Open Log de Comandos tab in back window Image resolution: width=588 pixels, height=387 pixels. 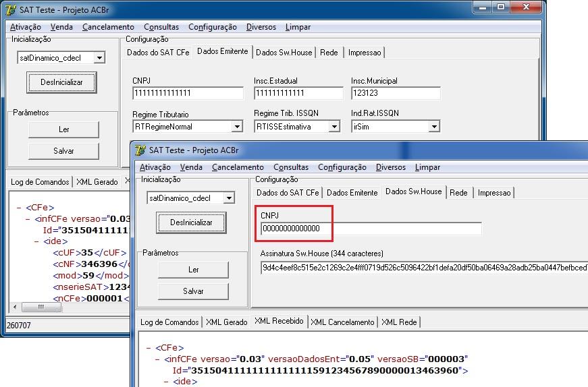point(40,181)
